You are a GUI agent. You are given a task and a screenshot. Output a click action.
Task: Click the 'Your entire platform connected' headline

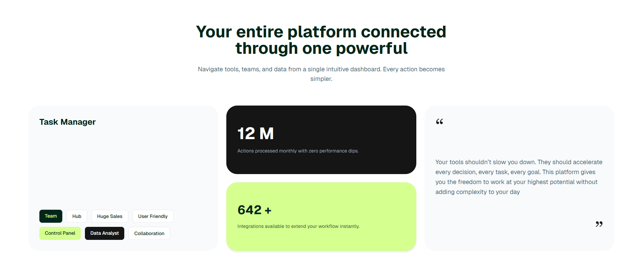(x=321, y=32)
